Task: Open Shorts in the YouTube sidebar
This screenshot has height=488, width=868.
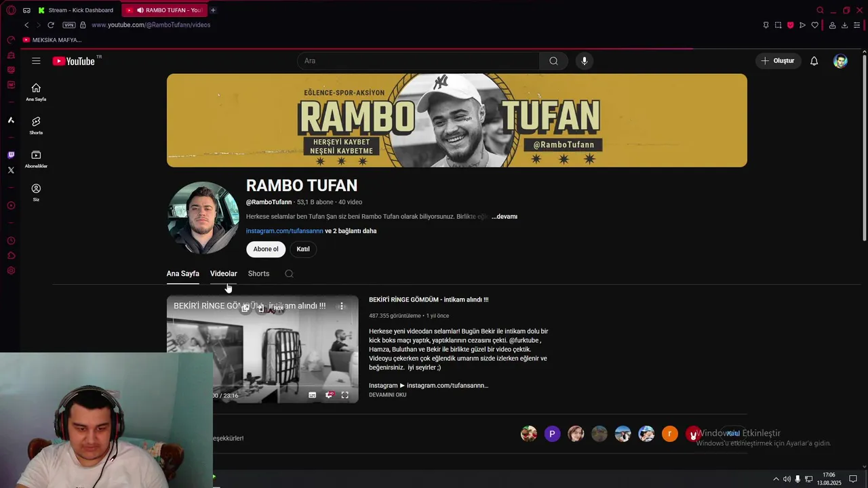Action: pyautogui.click(x=36, y=125)
